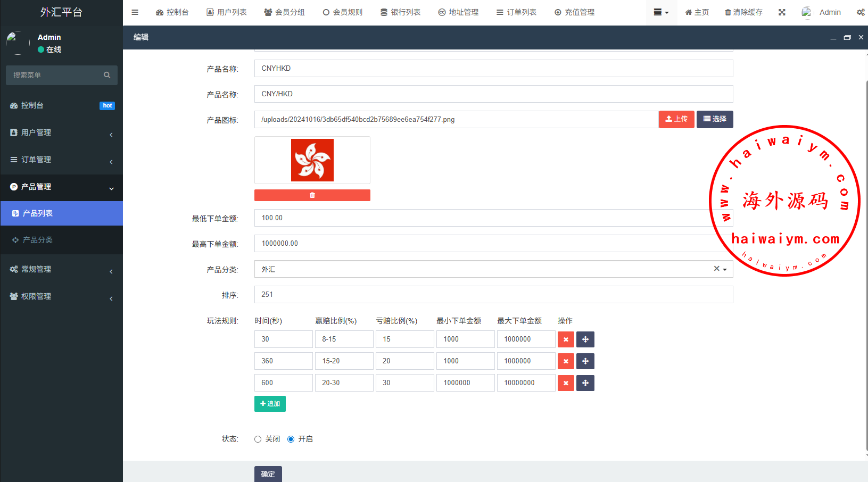Image resolution: width=868 pixels, height=482 pixels.
Task: Expand the 用户管理 sidebar menu
Action: point(61,132)
